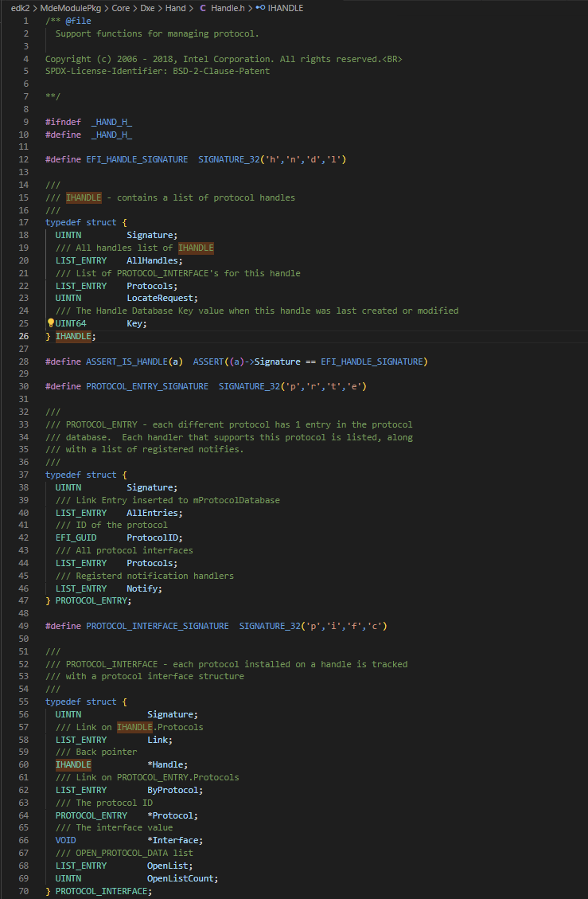Image resolution: width=588 pixels, height=899 pixels.
Task: Click the IHANDLE symbol icon in breadcrumb
Action: [260, 8]
